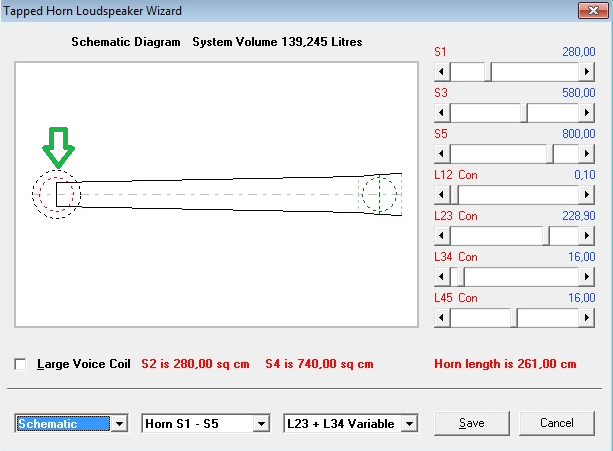Click the L45 Con slider thumb
Viewport: 613px width, 451px height.
tap(514, 318)
